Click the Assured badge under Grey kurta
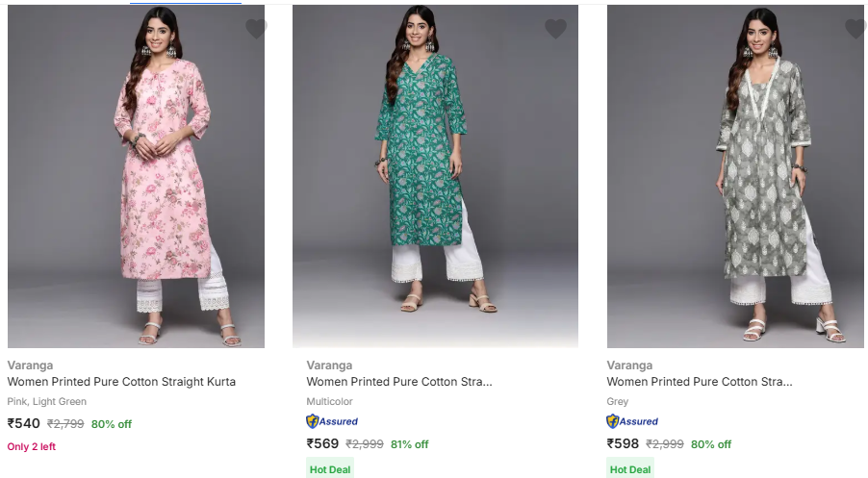Viewport: 868px width, 478px height. click(x=632, y=421)
